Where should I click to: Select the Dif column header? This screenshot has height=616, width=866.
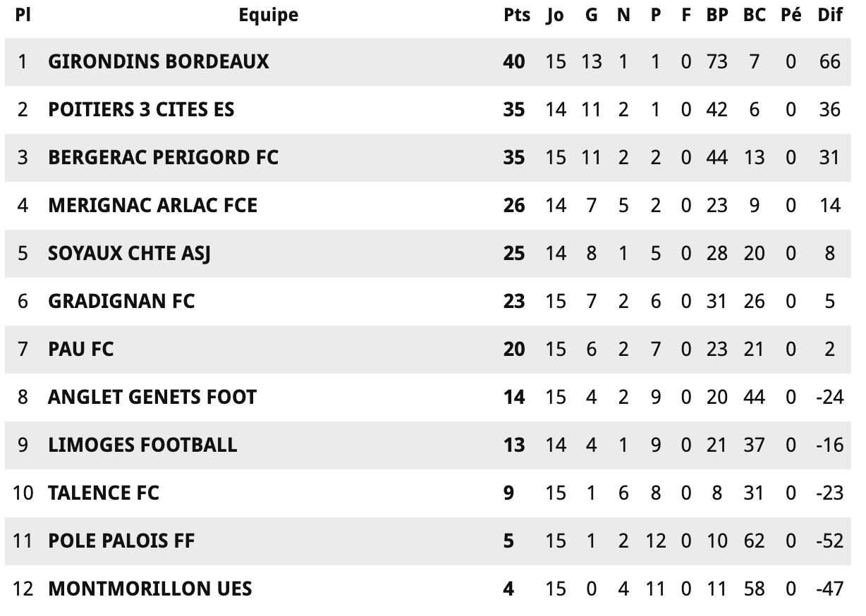[830, 15]
